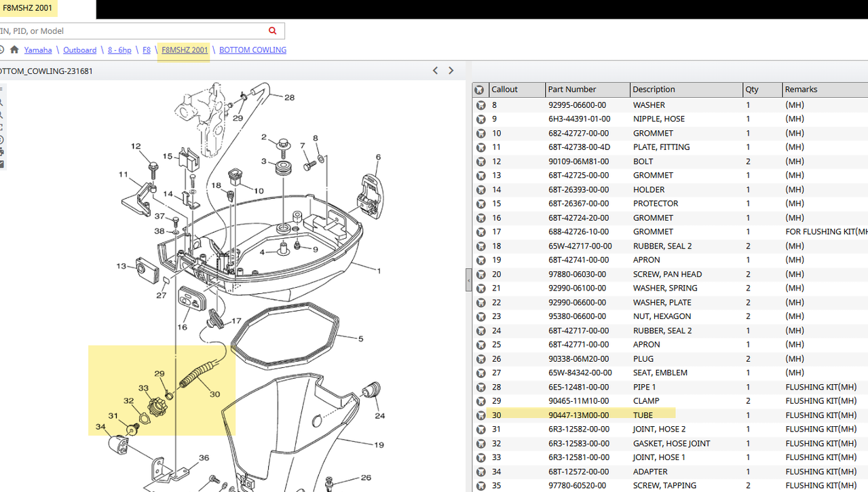Select callout 6 in the diagram
The image size is (868, 492).
[x=378, y=157]
